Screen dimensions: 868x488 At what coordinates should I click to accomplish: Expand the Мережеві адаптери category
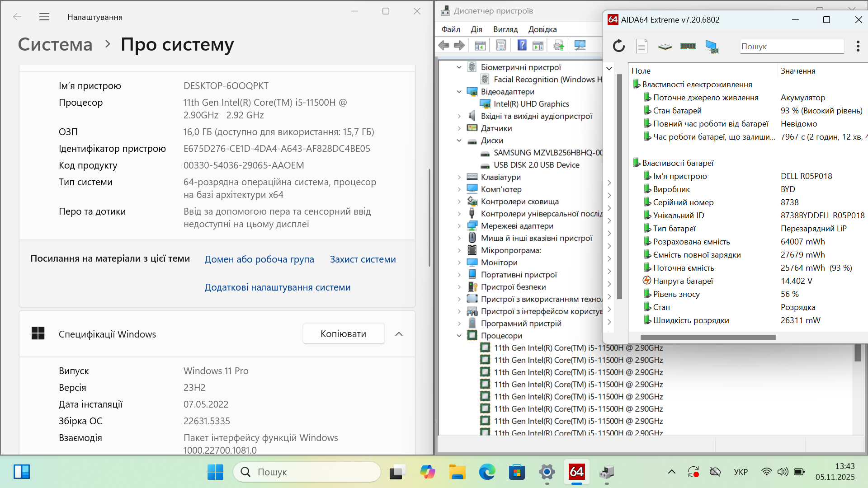(459, 226)
